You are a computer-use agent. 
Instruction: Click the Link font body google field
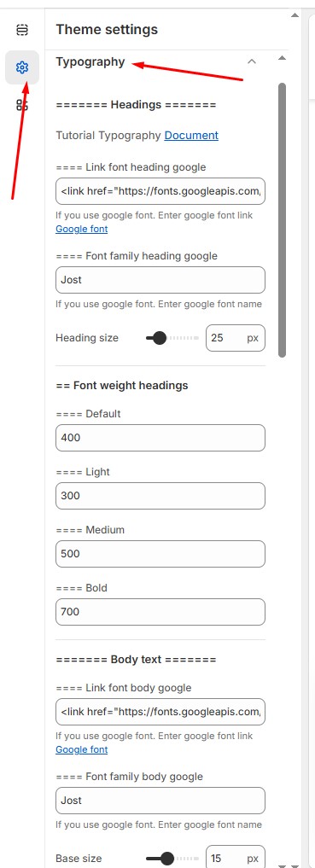[160, 712]
